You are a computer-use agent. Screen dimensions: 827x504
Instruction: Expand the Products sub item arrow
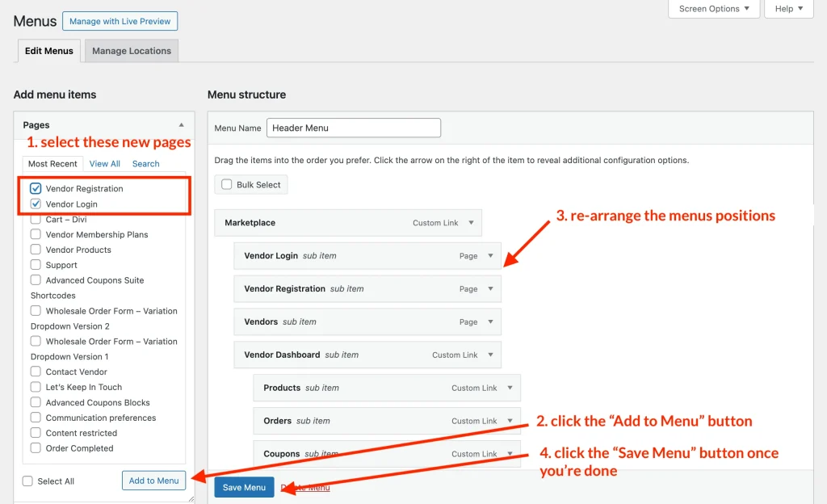510,388
